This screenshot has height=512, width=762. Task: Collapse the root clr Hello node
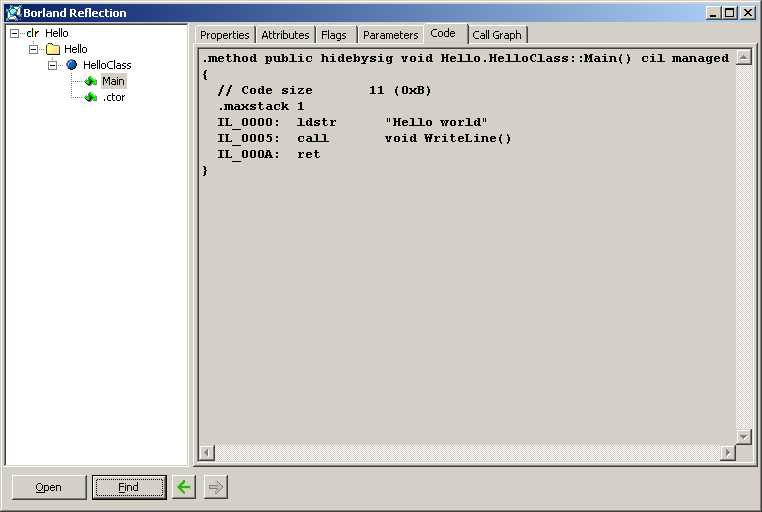[15, 33]
